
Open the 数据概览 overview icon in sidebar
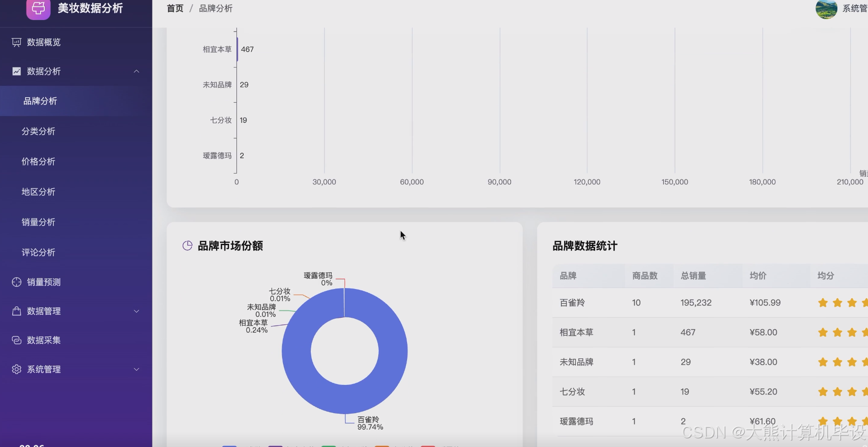coord(16,42)
